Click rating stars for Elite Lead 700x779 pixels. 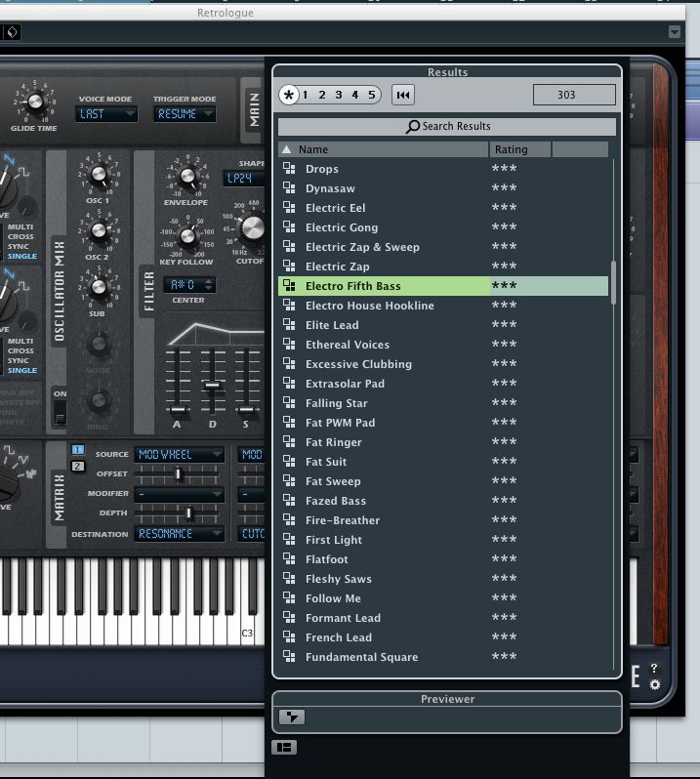(x=504, y=324)
